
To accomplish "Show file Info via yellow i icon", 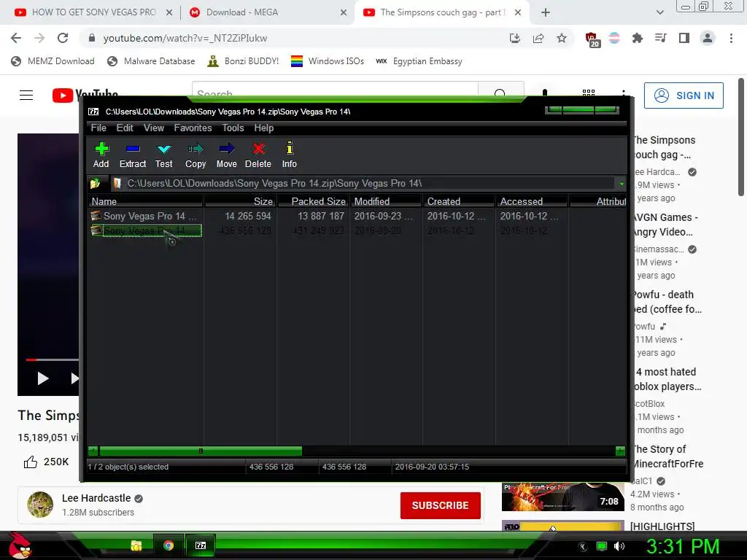I will tap(289, 155).
